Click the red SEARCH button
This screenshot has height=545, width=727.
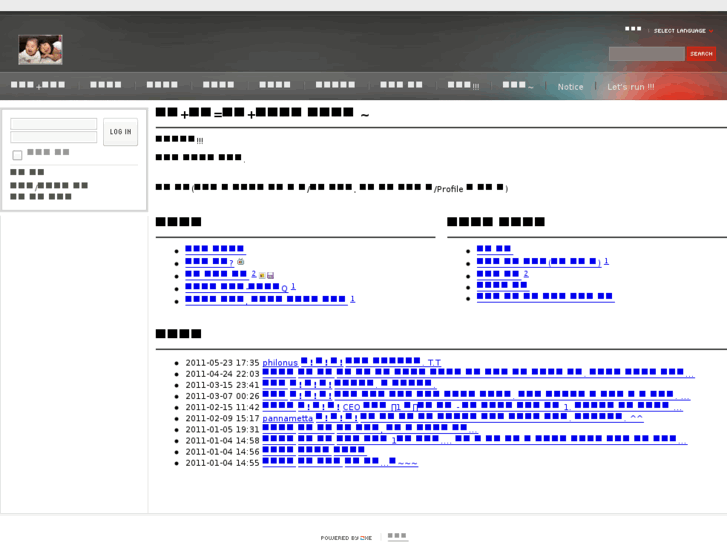pyautogui.click(x=701, y=54)
